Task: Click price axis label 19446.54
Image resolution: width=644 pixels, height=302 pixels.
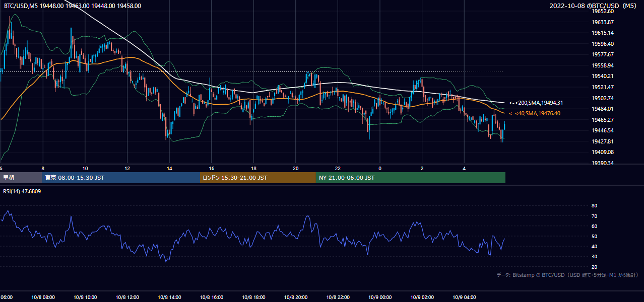Action: (602, 130)
